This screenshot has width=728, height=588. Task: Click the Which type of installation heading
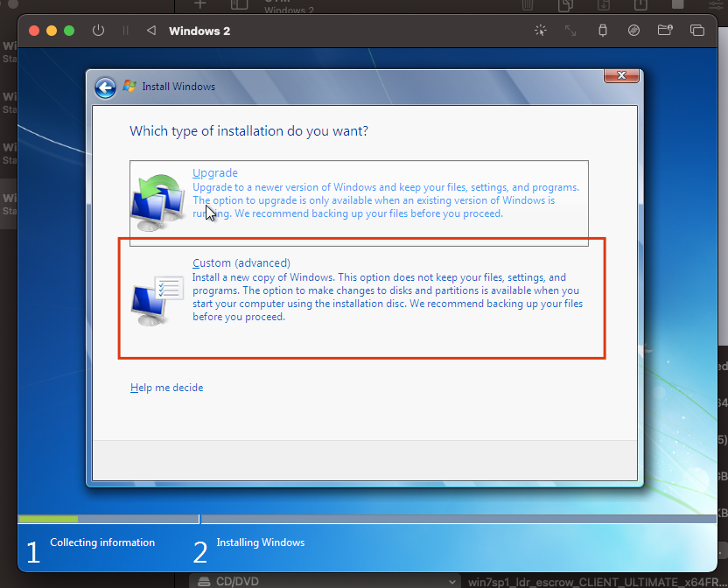(248, 131)
